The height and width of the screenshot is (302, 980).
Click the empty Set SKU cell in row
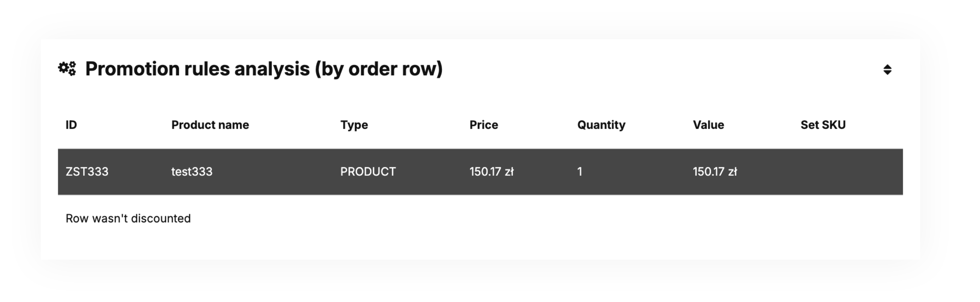837,172
